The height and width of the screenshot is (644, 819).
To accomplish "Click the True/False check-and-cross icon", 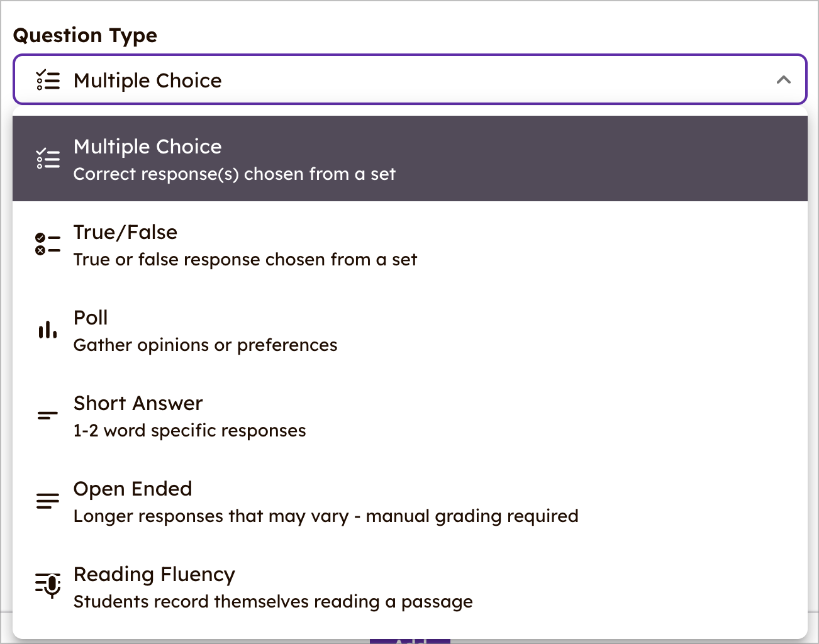I will coord(47,243).
